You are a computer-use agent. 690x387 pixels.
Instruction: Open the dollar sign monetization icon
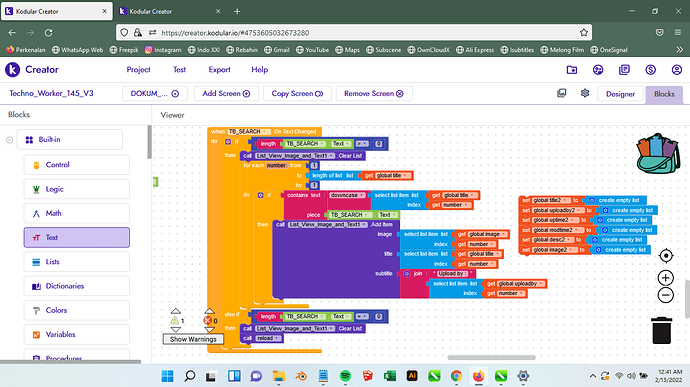650,70
